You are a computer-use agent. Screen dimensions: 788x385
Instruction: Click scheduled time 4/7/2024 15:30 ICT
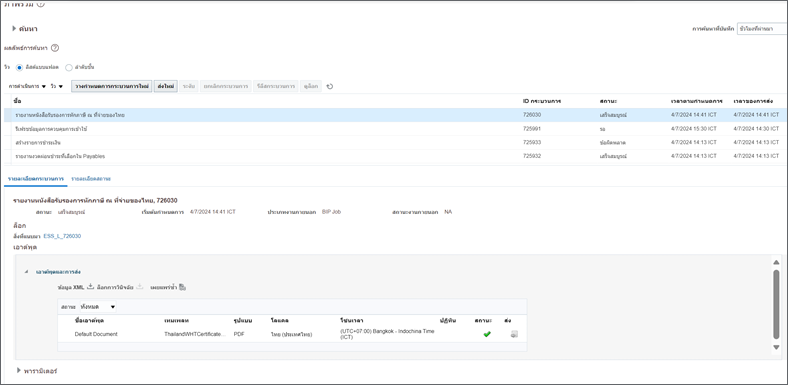(694, 129)
